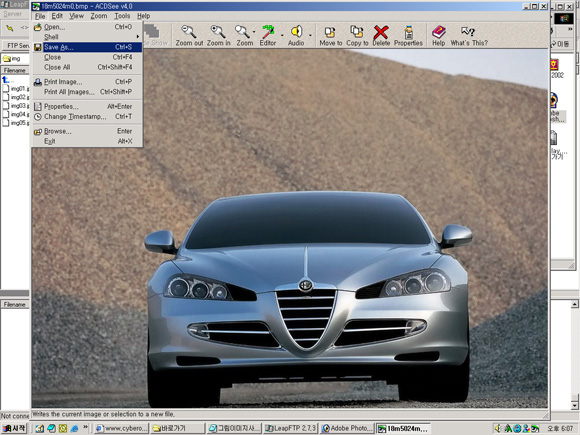The width and height of the screenshot is (580, 435).
Task: Choose Save As... in the File menu
Action: [x=87, y=47]
